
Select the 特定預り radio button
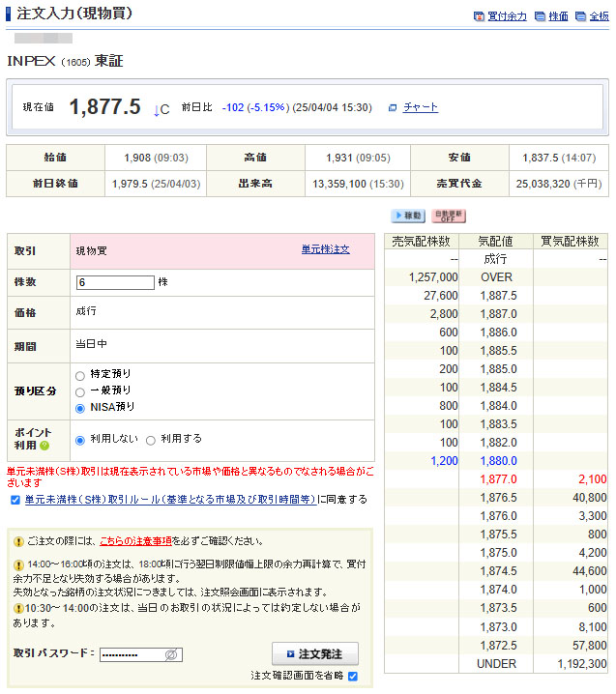[x=80, y=375]
